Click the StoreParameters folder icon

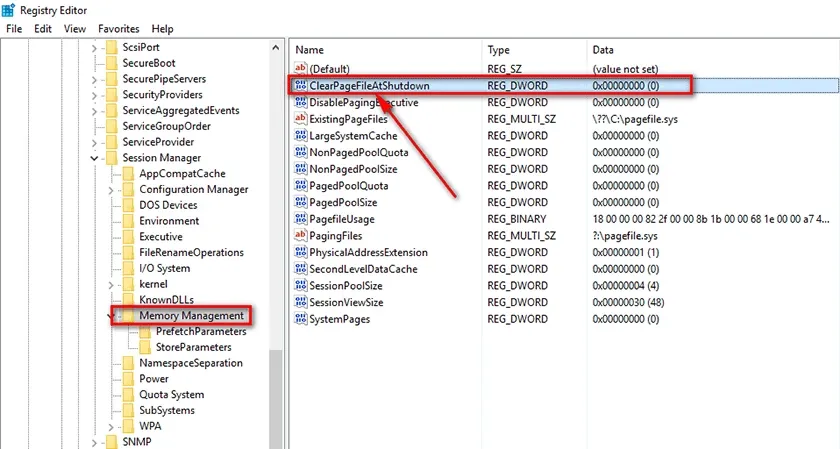[x=145, y=347]
